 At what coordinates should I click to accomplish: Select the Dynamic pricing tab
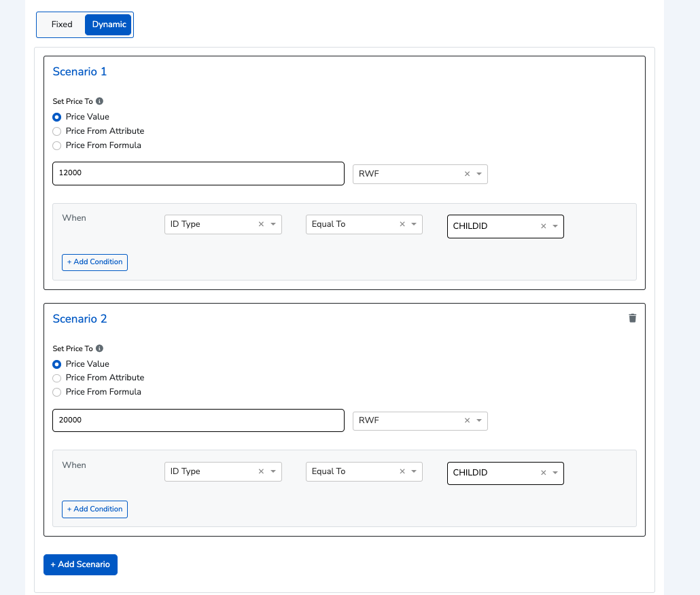tap(109, 24)
